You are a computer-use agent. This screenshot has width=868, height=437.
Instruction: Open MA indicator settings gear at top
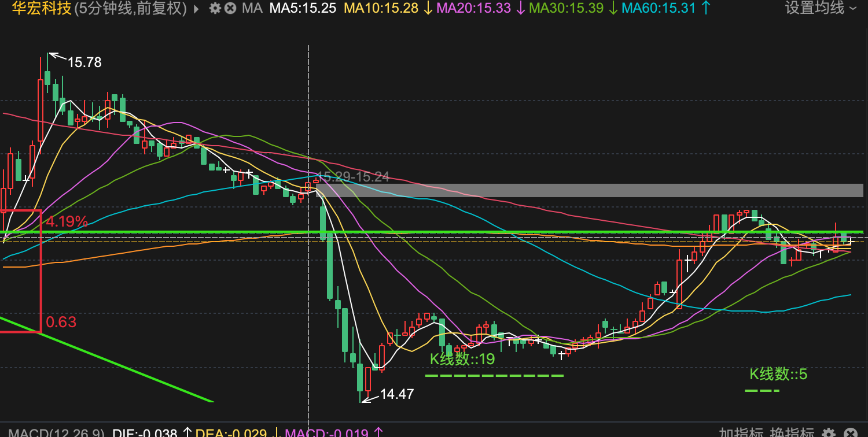tap(215, 9)
